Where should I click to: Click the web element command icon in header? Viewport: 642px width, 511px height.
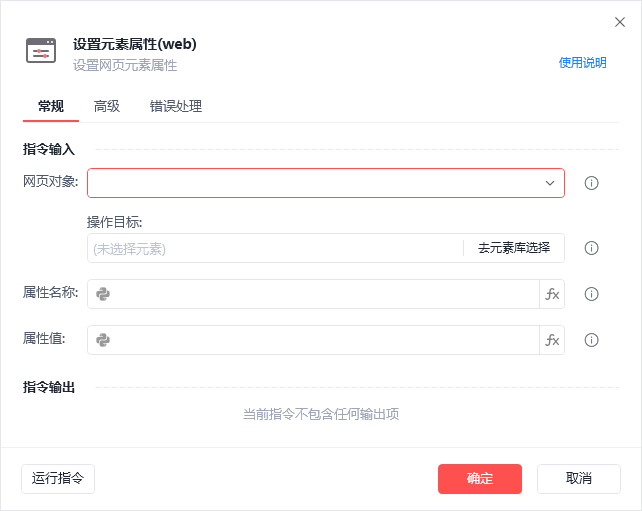[41, 52]
